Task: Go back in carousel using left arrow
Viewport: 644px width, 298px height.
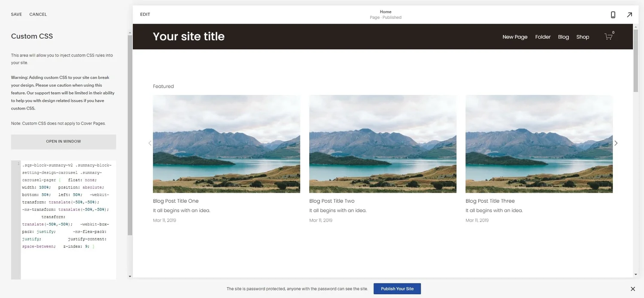Action: click(150, 143)
